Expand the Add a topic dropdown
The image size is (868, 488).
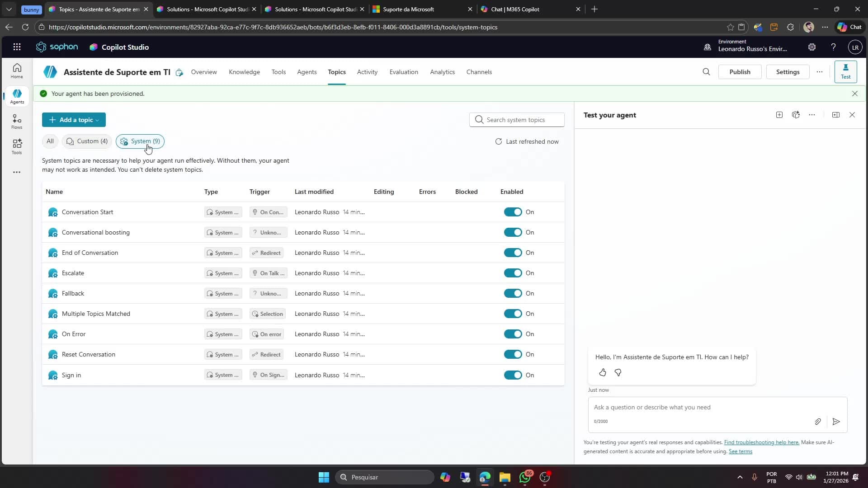(74, 120)
